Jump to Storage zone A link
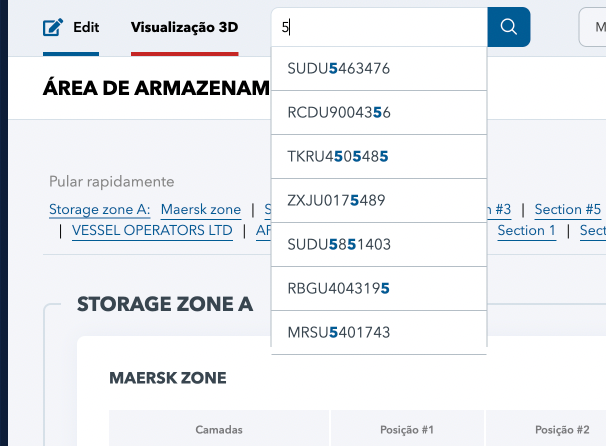Screen dimensions: 606x446 tap(100, 209)
